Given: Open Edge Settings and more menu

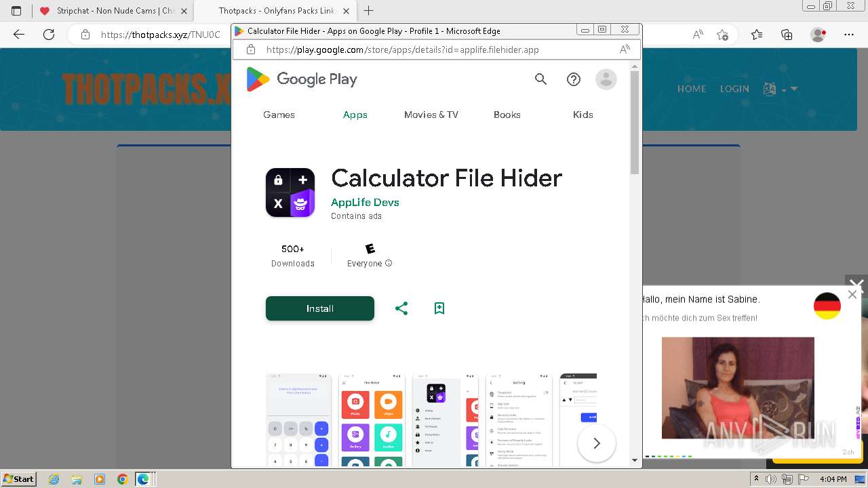Looking at the screenshot, I should tap(849, 35).
